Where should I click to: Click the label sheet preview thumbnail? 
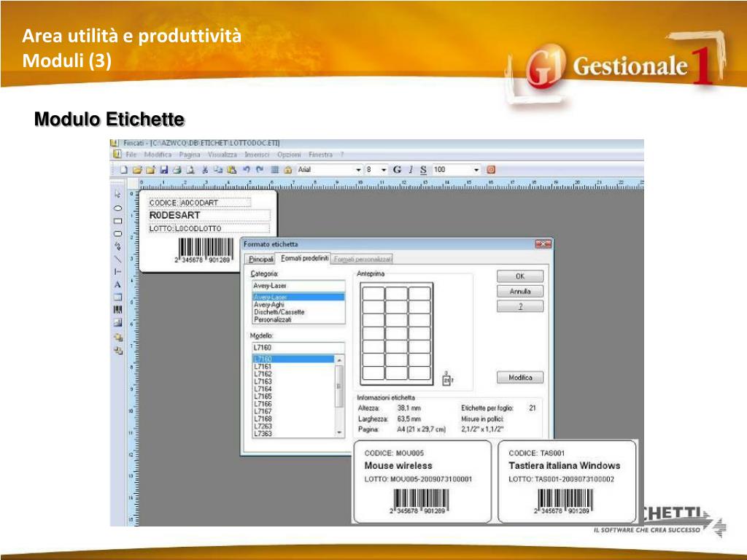click(x=396, y=334)
